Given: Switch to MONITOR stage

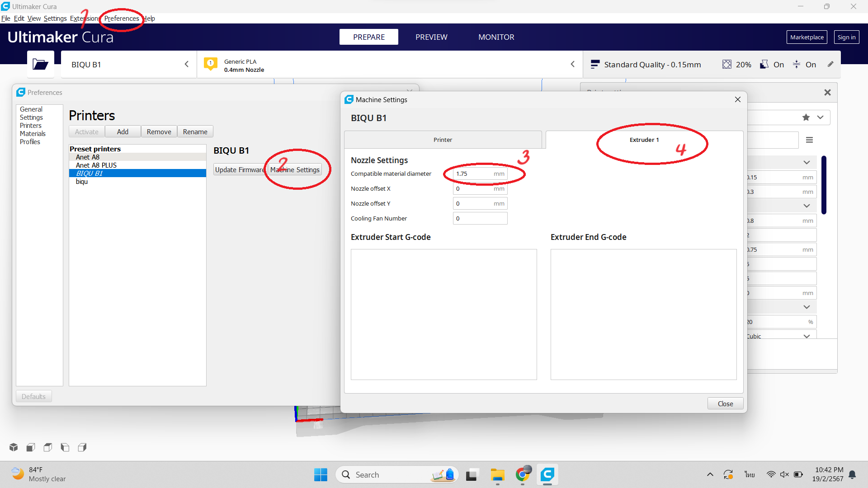Looking at the screenshot, I should [x=496, y=37].
